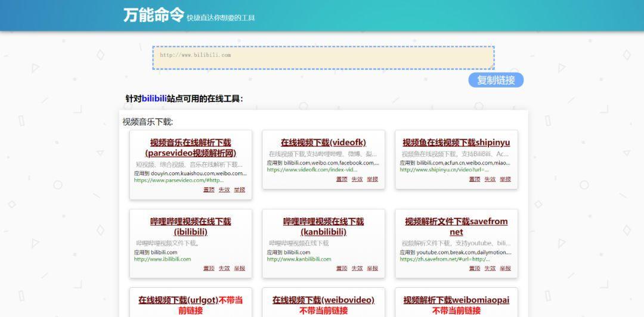Click the http://www.kanbilibili.com URL text

point(299,259)
